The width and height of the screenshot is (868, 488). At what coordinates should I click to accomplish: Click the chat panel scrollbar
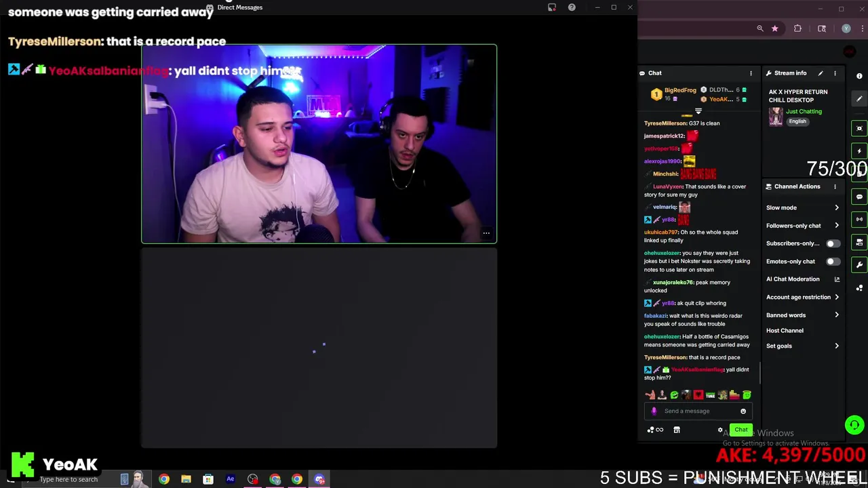tap(760, 371)
